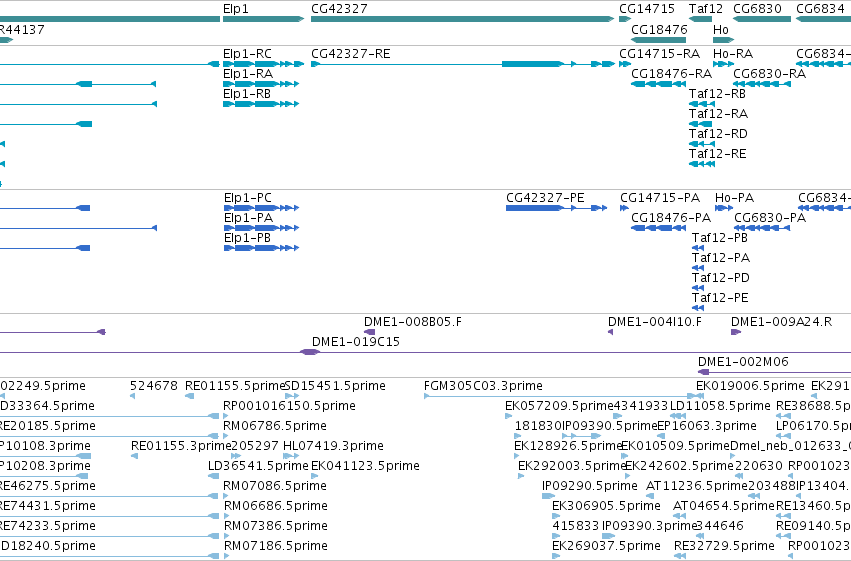Select the CG14715-PA protein
The height and width of the screenshot is (561, 851).
(x=625, y=208)
